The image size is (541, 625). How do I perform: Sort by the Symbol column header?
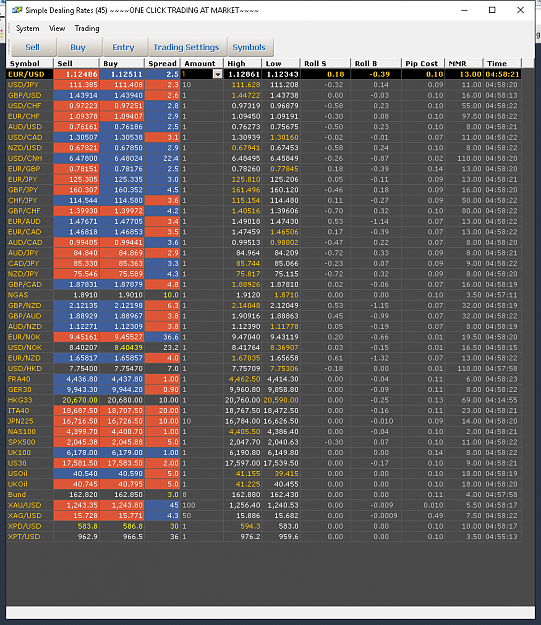tap(30, 63)
